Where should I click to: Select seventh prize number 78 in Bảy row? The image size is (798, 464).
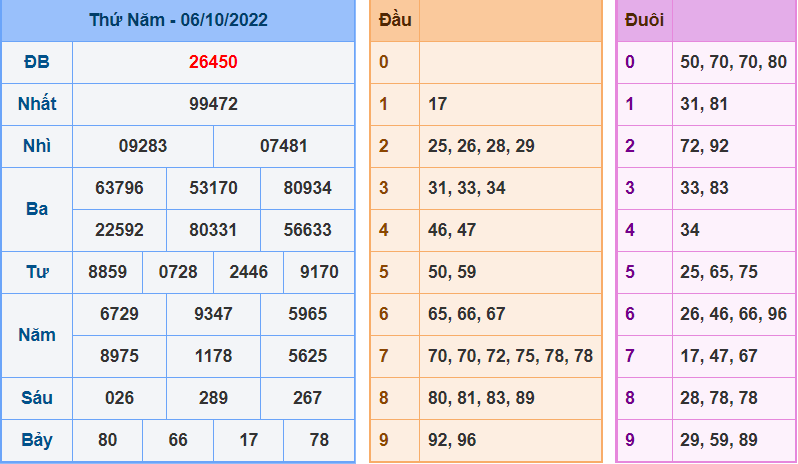pyautogui.click(x=319, y=440)
